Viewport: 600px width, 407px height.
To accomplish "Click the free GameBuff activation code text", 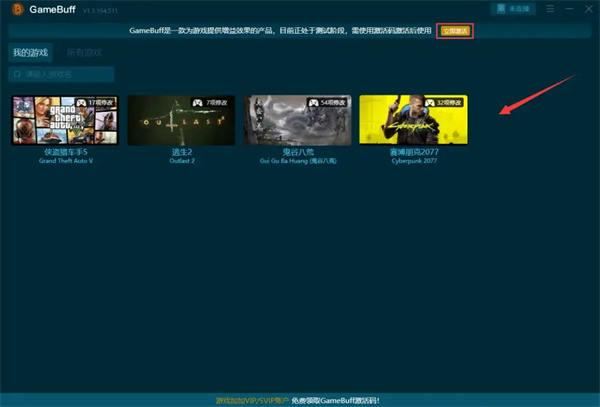I will (x=336, y=400).
